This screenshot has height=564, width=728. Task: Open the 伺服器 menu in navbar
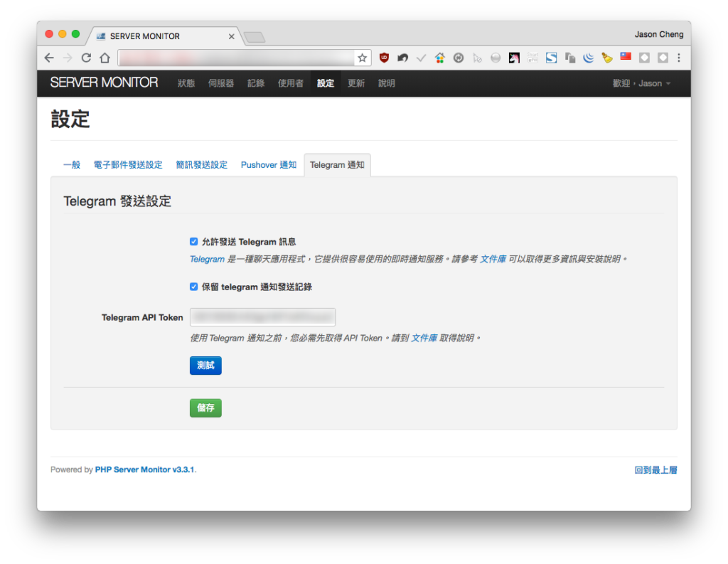click(221, 84)
